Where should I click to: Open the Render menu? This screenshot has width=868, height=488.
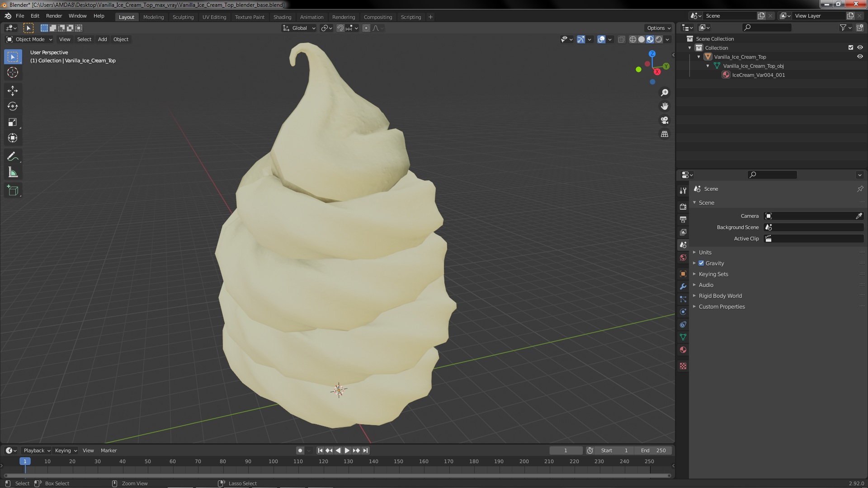54,16
